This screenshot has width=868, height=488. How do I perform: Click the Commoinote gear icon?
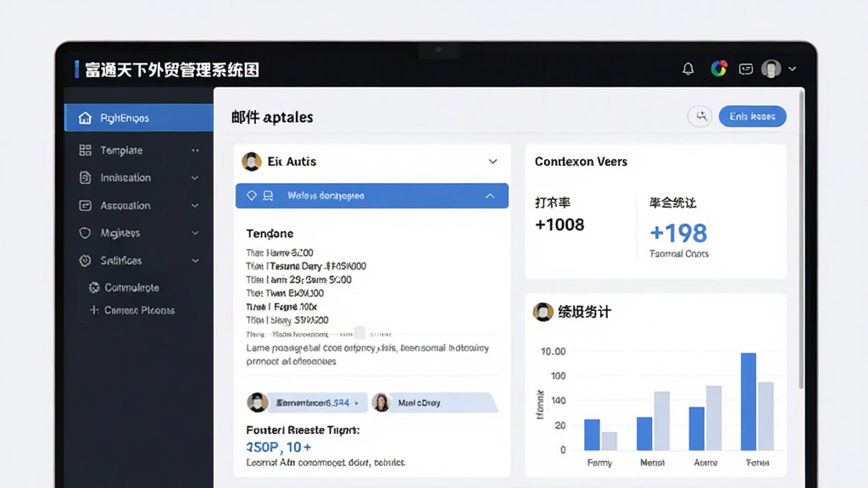pos(94,288)
